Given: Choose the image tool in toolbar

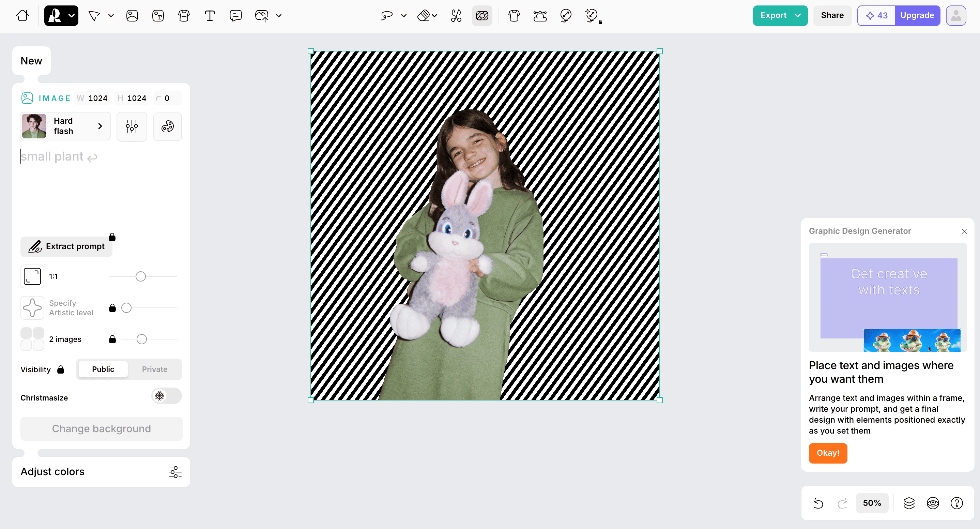Looking at the screenshot, I should point(132,16).
